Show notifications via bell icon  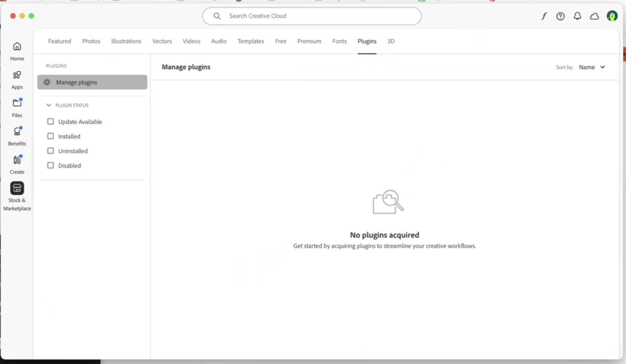pos(577,16)
